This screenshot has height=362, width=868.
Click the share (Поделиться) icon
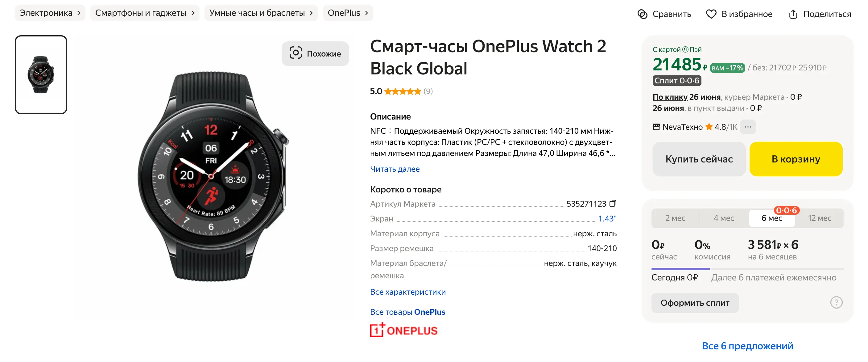793,14
